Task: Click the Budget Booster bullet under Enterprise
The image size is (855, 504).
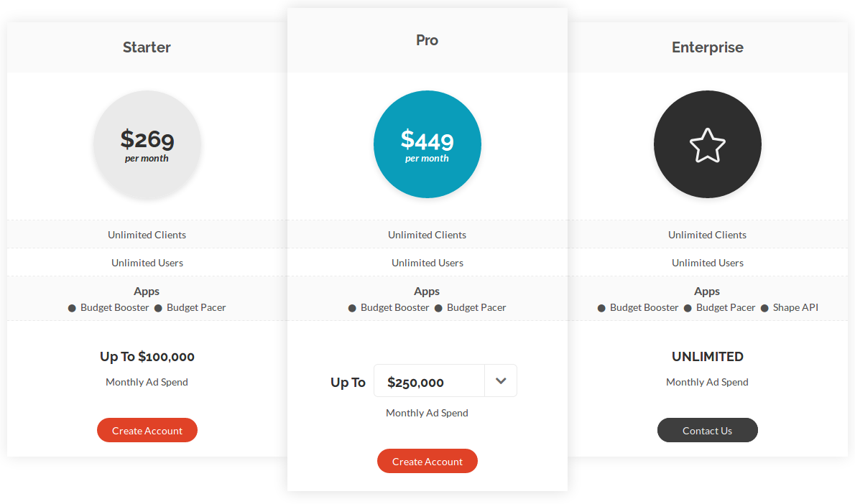Action: 601,307
